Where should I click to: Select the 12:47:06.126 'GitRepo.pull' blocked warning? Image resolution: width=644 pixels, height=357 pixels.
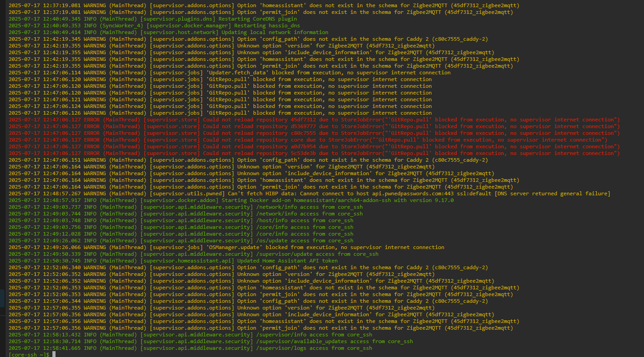click(220, 113)
